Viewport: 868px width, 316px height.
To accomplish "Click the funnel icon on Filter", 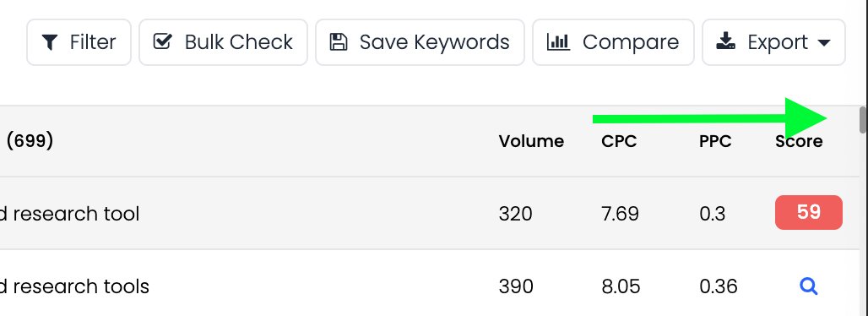I will point(51,42).
